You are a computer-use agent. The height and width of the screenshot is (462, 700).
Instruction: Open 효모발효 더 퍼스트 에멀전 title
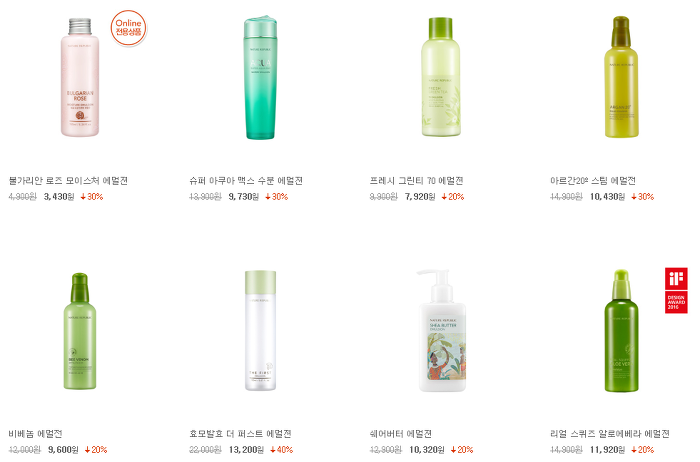240,434
